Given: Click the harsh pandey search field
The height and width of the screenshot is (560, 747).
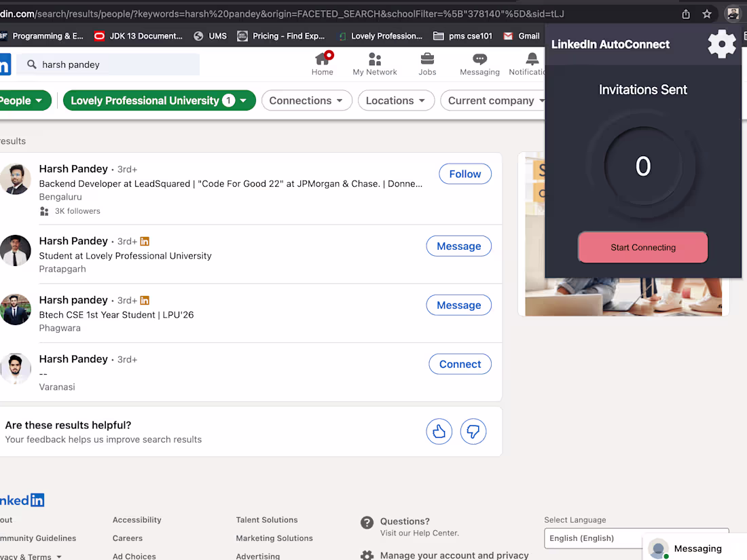Looking at the screenshot, I should tap(109, 64).
